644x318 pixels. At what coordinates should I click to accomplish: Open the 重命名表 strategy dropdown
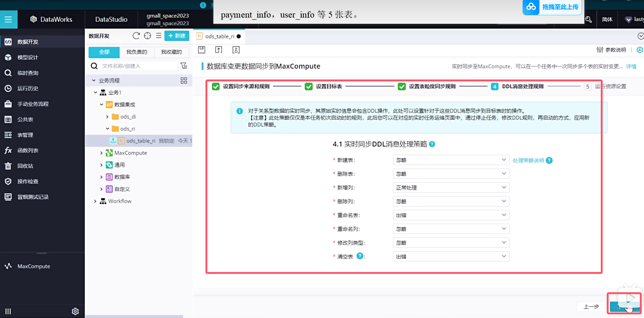click(451, 215)
